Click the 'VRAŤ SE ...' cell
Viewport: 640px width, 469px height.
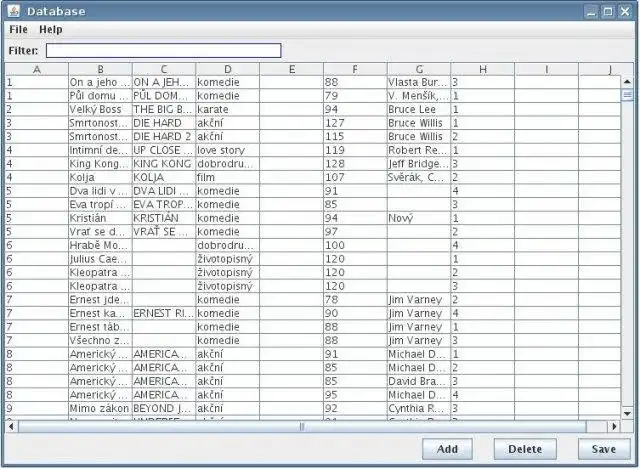point(164,232)
